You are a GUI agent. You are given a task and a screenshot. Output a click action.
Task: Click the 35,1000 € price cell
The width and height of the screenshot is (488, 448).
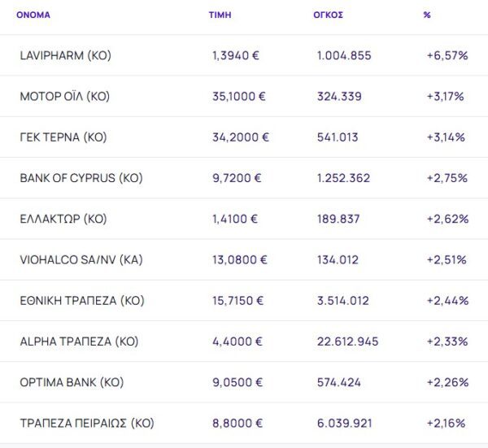[x=239, y=96]
